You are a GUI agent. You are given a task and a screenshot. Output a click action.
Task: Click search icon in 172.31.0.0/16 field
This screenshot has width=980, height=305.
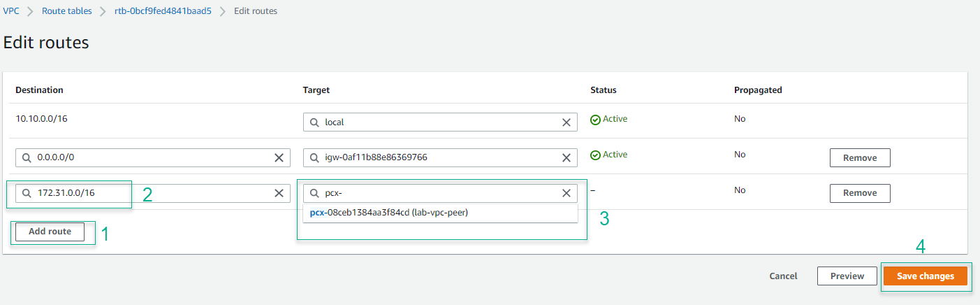pyautogui.click(x=27, y=194)
